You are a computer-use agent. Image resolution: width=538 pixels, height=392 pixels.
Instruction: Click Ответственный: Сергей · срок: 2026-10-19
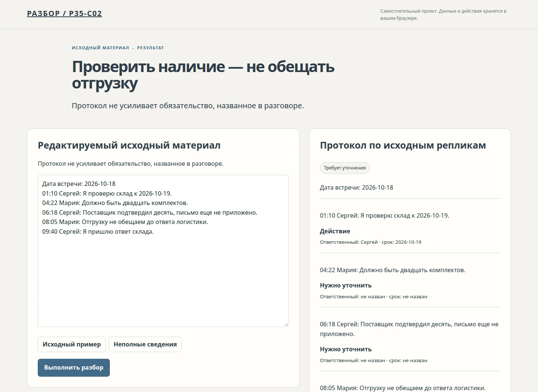pyautogui.click(x=371, y=242)
